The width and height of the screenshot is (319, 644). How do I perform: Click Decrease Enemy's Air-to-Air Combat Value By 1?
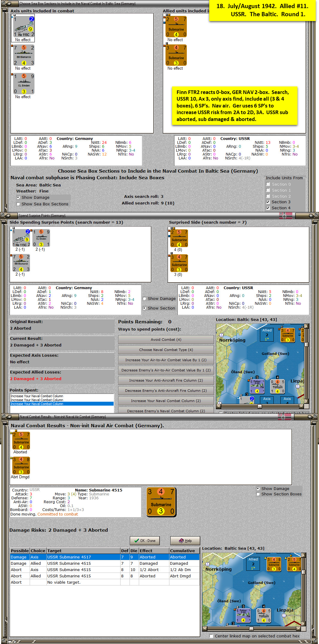[166, 370]
